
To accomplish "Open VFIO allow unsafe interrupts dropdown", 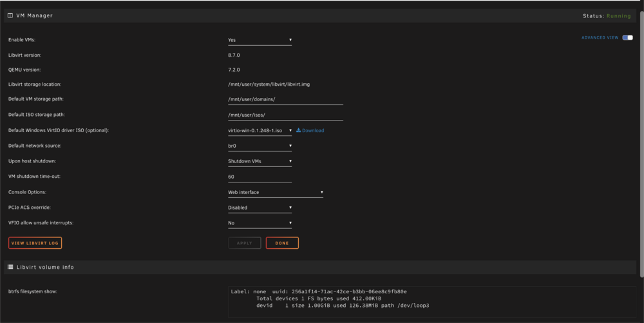I will pos(260,223).
